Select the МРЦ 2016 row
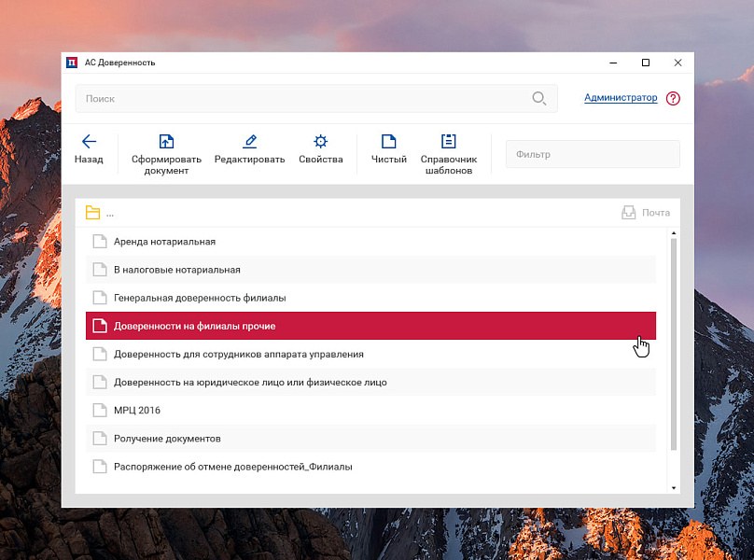This screenshot has width=754, height=560. pyautogui.click(x=370, y=411)
